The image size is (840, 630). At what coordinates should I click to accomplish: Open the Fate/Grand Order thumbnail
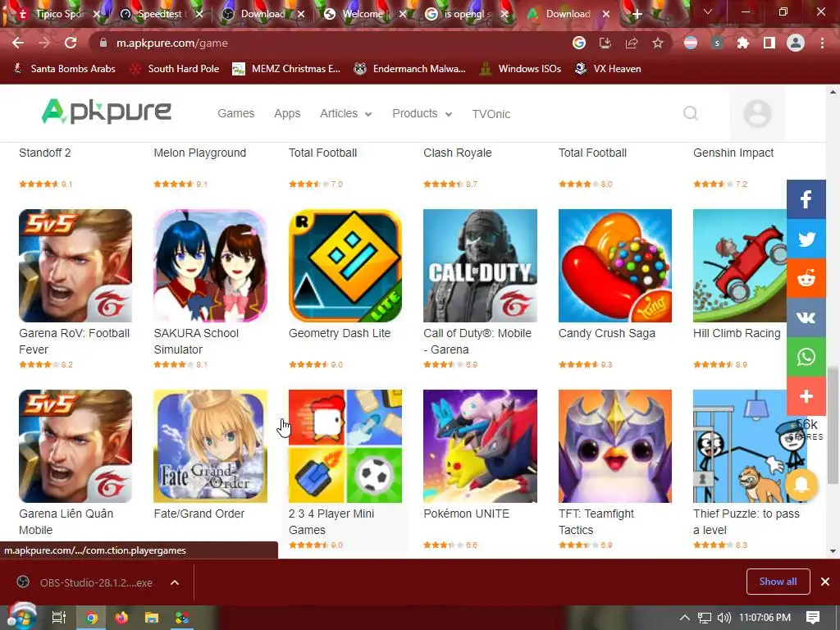210,446
